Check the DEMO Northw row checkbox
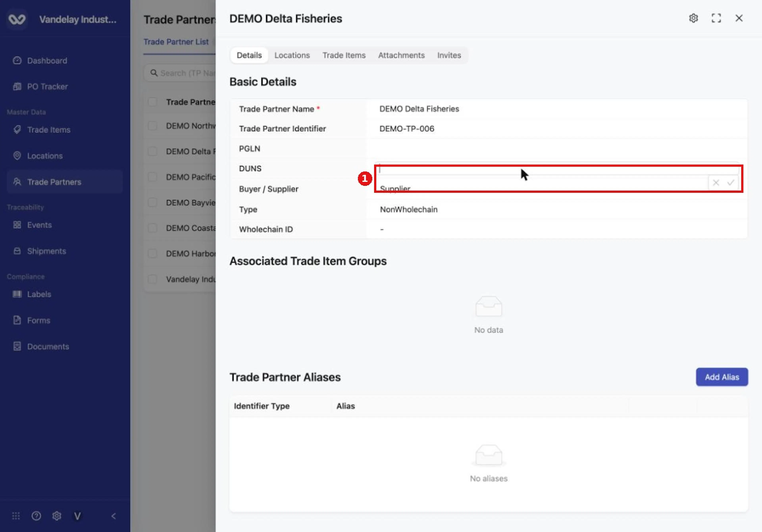762x532 pixels. click(153, 126)
